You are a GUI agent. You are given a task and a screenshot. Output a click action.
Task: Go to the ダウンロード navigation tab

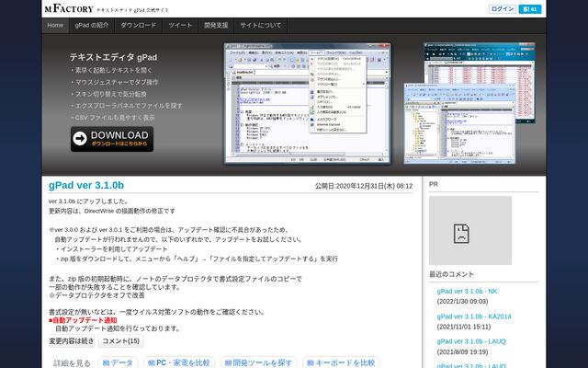pyautogui.click(x=139, y=26)
